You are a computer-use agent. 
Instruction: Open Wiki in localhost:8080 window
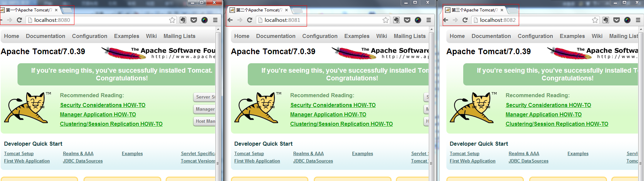tap(151, 36)
